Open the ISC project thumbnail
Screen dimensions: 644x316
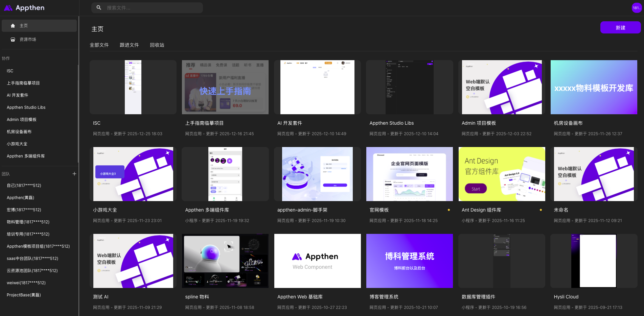click(133, 87)
